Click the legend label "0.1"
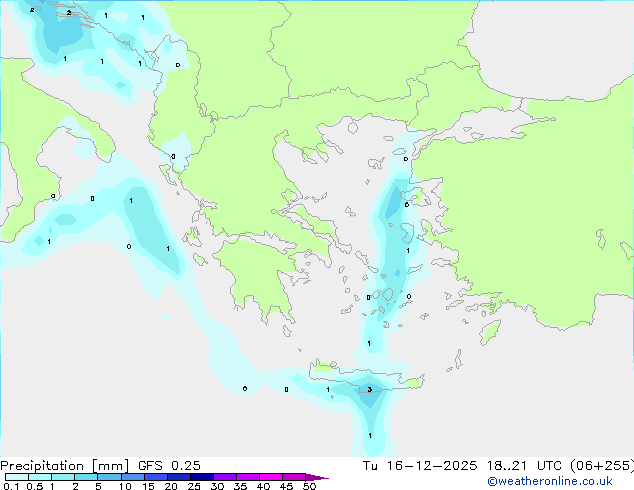 (x=11, y=486)
